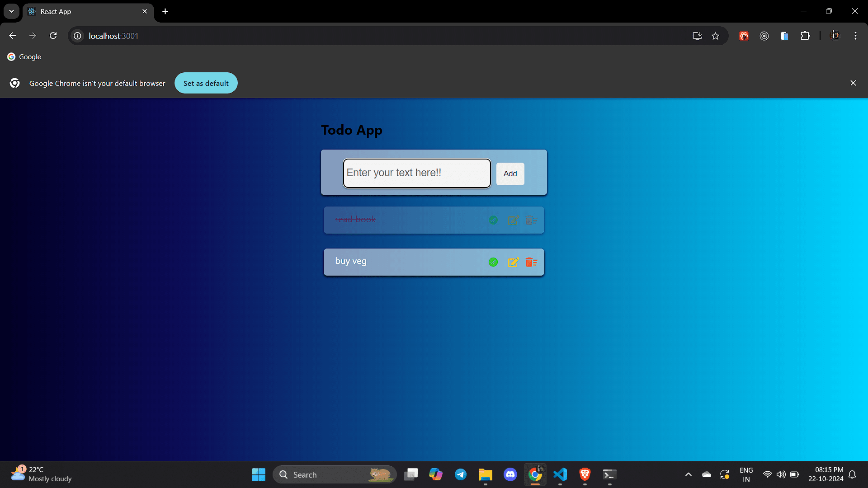868x488 pixels.
Task: Edit the 'read book' todo
Action: (513, 220)
